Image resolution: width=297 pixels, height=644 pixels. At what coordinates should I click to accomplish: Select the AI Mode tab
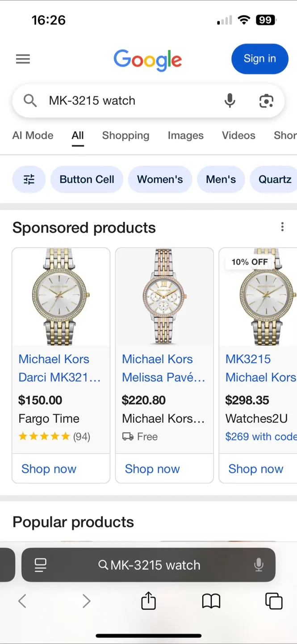tap(33, 136)
